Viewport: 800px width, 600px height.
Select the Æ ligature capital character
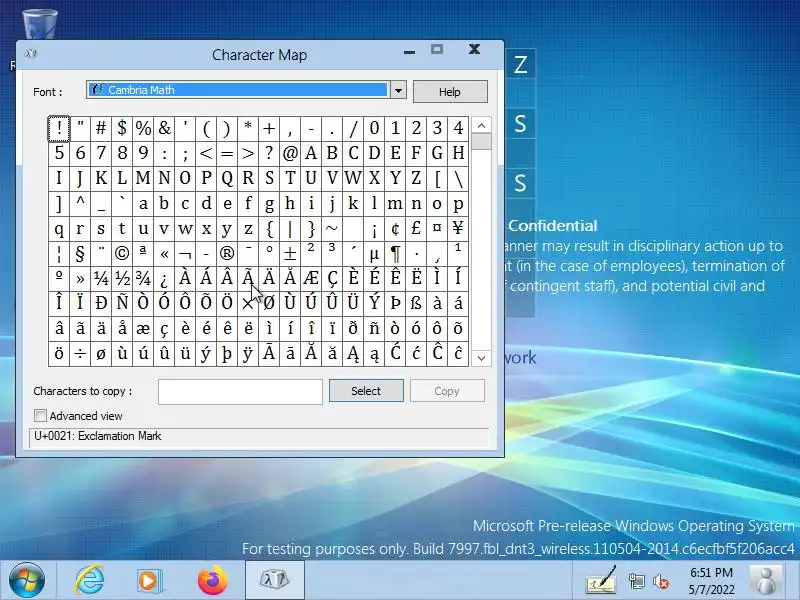coord(311,279)
